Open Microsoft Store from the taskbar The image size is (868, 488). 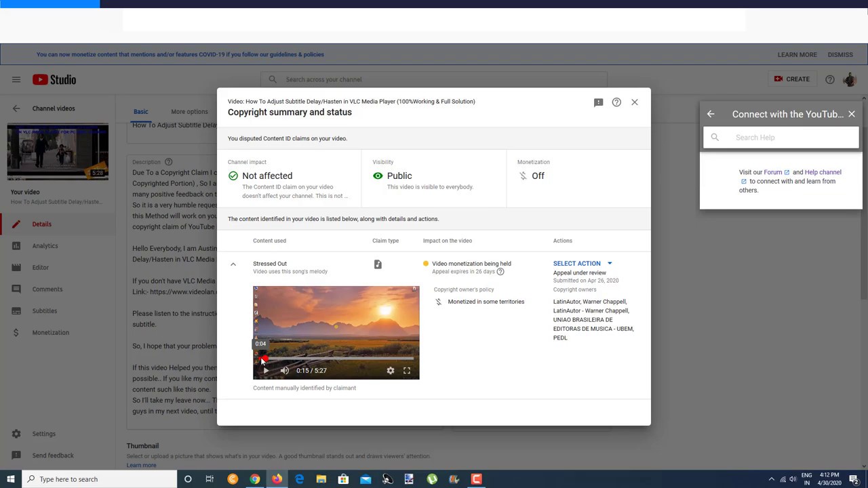pos(343,479)
